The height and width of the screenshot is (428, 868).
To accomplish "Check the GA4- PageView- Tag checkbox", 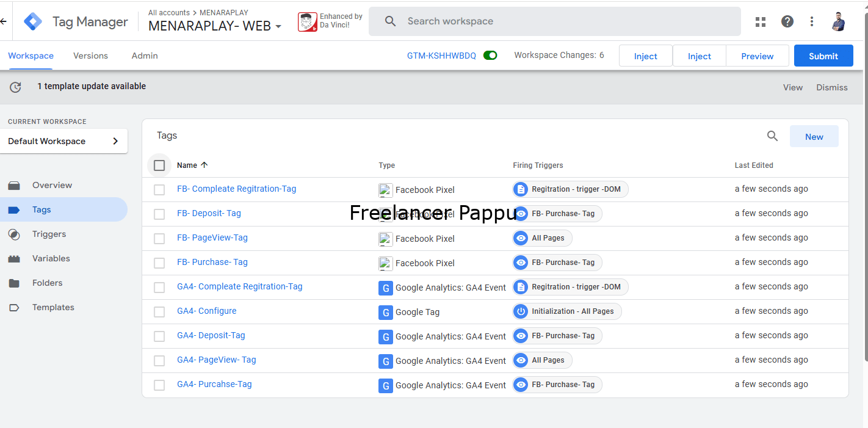I will (x=159, y=361).
